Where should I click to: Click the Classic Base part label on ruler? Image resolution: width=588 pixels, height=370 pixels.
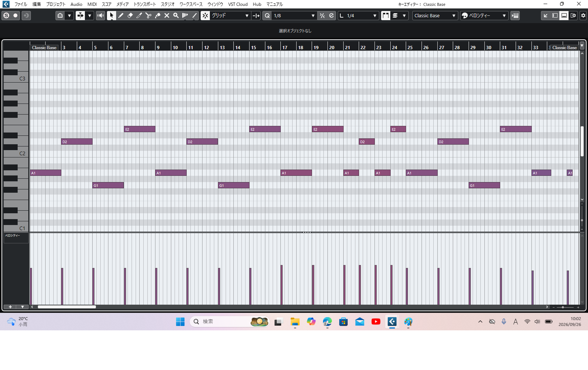click(44, 47)
